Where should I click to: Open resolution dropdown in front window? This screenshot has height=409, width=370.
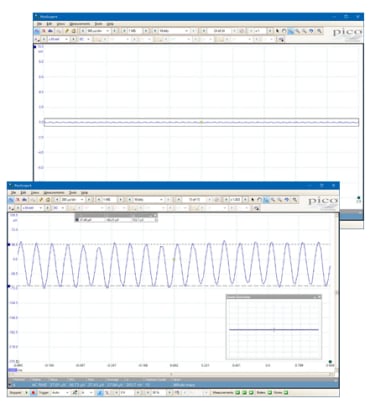148,200
